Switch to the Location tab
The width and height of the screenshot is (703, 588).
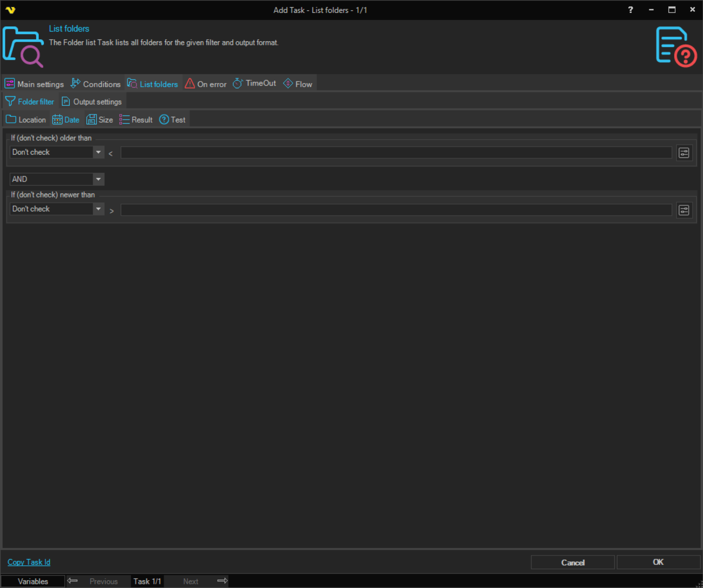click(26, 120)
